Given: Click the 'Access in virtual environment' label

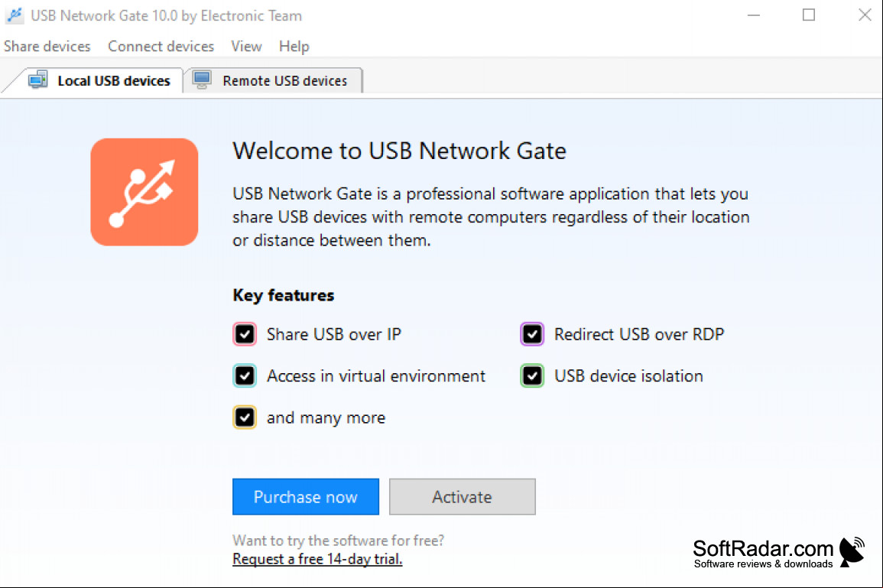Looking at the screenshot, I should (376, 375).
